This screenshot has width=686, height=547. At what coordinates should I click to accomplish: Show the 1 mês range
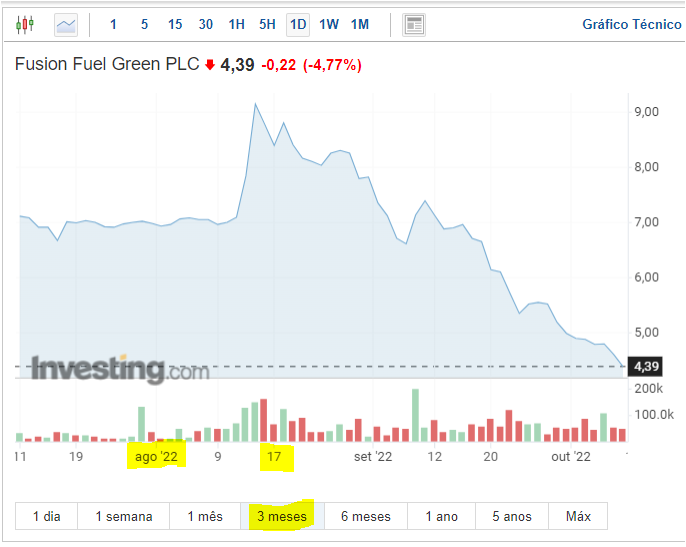[x=205, y=516]
